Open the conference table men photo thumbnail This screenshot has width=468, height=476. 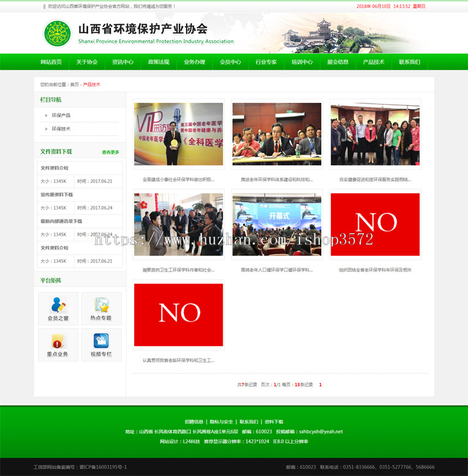[276, 134]
